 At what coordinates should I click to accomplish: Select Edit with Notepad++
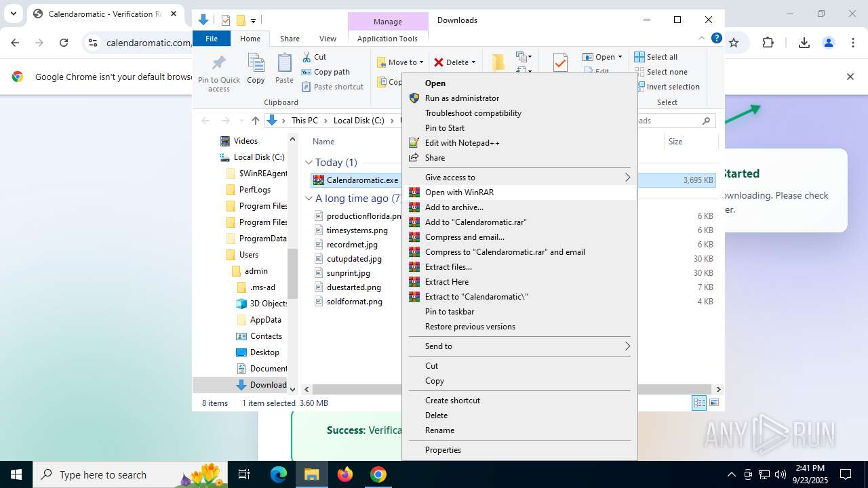tap(519, 143)
